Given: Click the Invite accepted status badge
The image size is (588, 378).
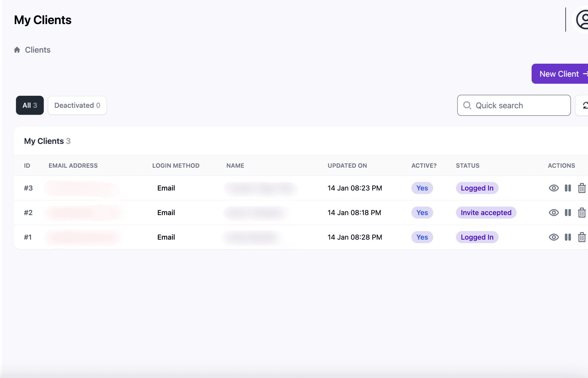Looking at the screenshot, I should pyautogui.click(x=486, y=213).
